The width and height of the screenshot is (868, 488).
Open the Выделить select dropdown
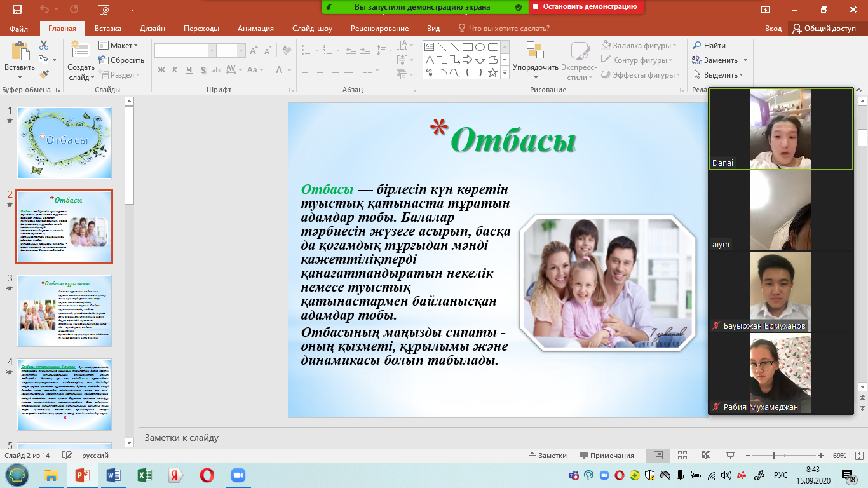pyautogui.click(x=718, y=75)
